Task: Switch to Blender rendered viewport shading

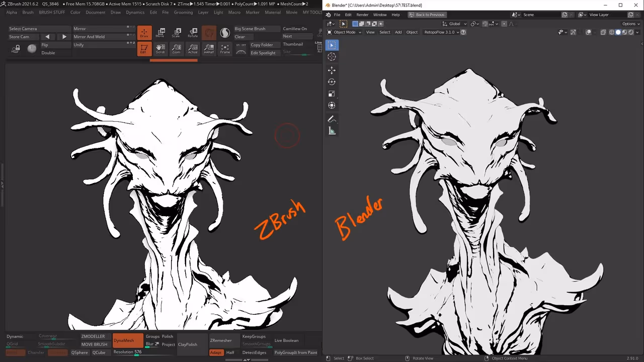Action: [x=630, y=32]
